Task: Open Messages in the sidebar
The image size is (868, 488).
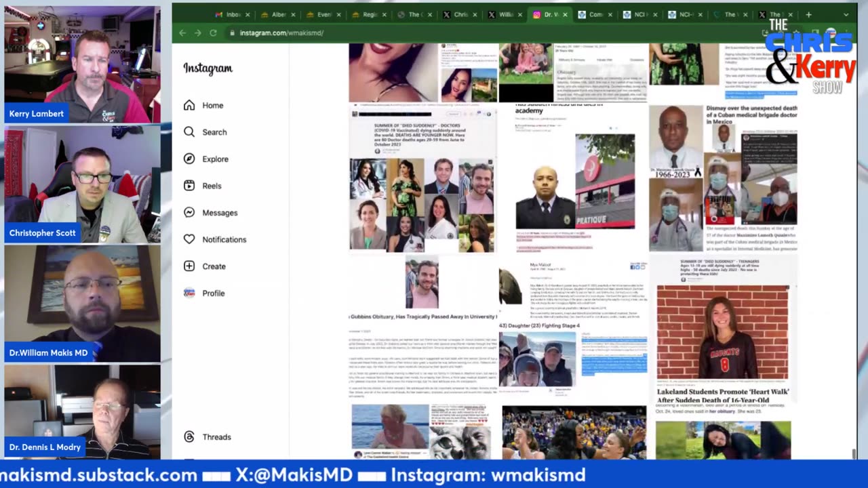Action: [x=210, y=212]
